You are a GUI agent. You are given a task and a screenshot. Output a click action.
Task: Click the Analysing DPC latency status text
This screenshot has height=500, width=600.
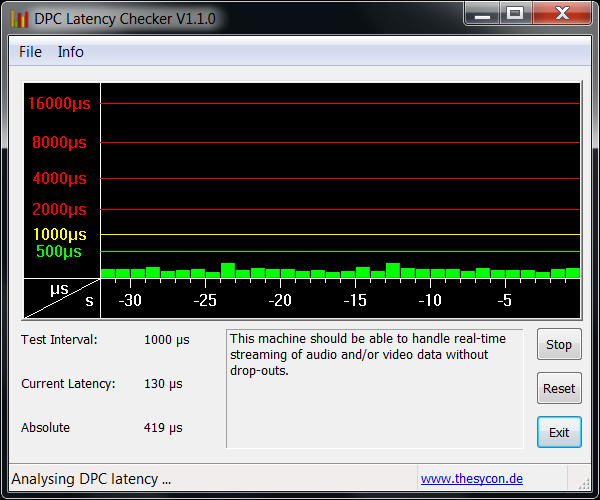91,479
